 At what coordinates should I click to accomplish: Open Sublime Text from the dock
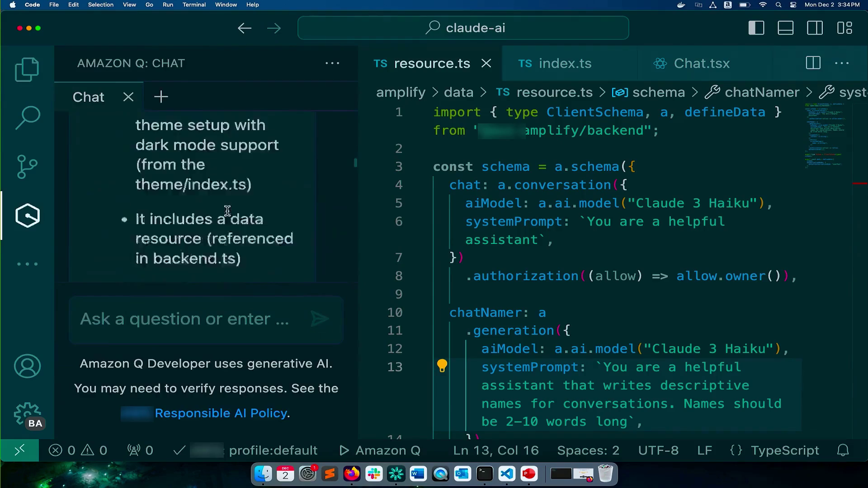coord(330,474)
